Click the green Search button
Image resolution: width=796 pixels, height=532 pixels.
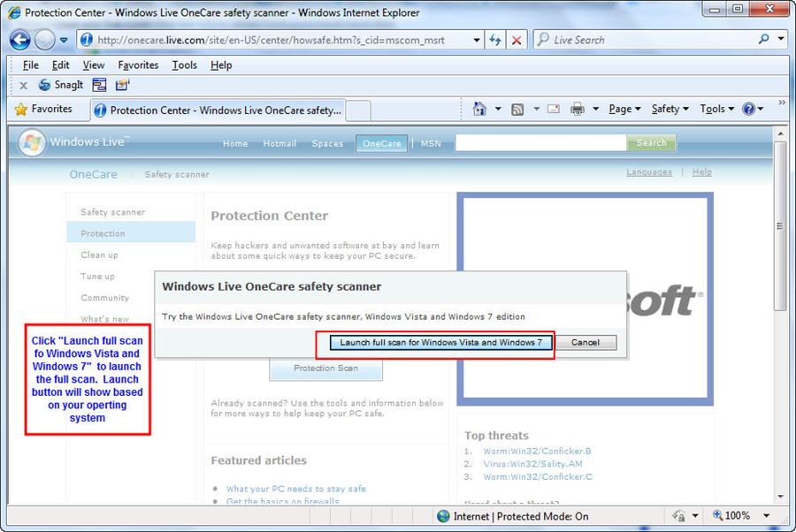pyautogui.click(x=651, y=143)
